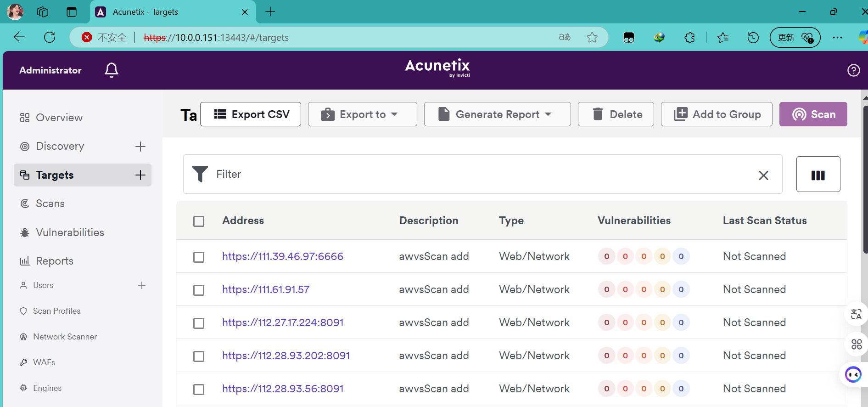This screenshot has width=868, height=407.
Task: Clear the filter with the X icon
Action: coord(763,175)
